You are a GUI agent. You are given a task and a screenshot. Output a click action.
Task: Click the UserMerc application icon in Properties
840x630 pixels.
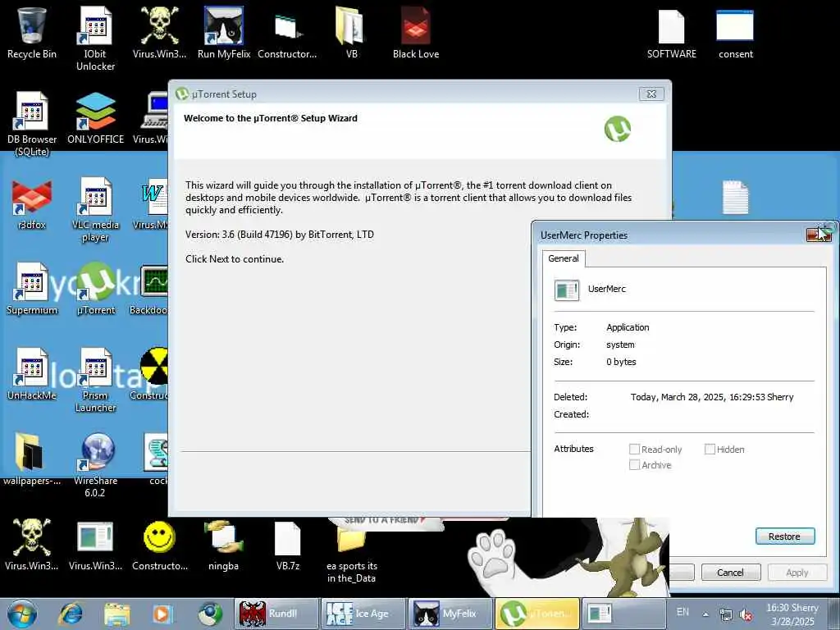point(567,290)
